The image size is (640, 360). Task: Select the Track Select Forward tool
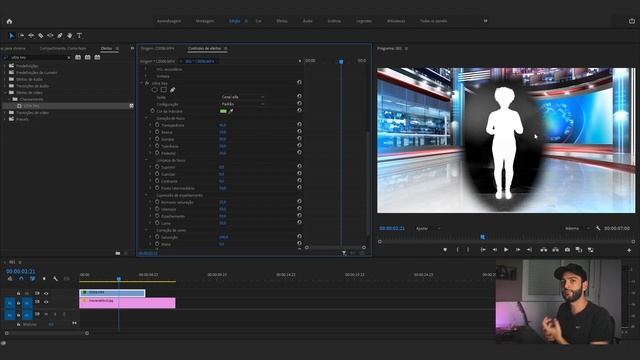coord(21,36)
